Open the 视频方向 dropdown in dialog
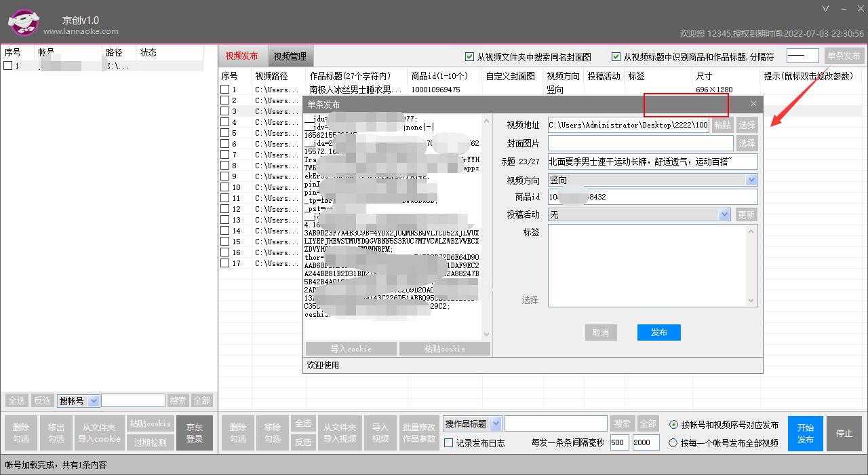The width and height of the screenshot is (868, 475). pos(751,180)
